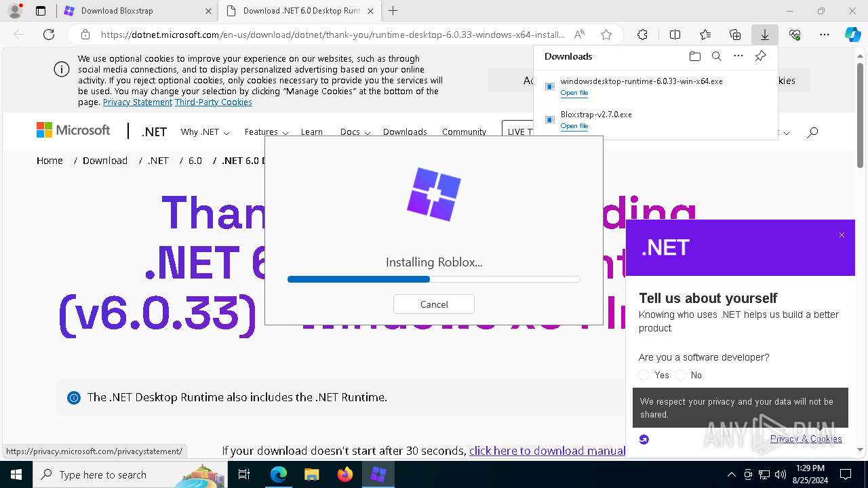868x488 pixels.
Task: Show hidden system tray icons
Action: (x=731, y=474)
